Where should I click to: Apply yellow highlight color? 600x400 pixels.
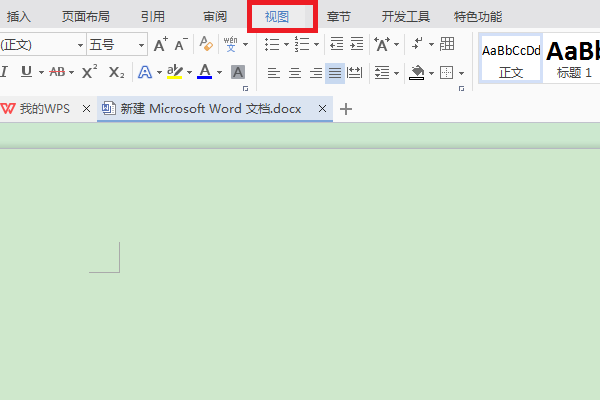coord(174,72)
